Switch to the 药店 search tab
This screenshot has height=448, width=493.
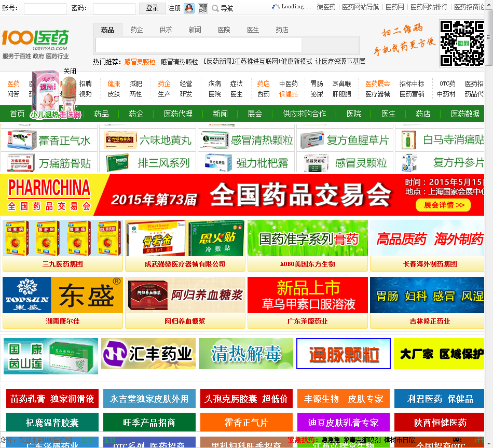(x=282, y=30)
